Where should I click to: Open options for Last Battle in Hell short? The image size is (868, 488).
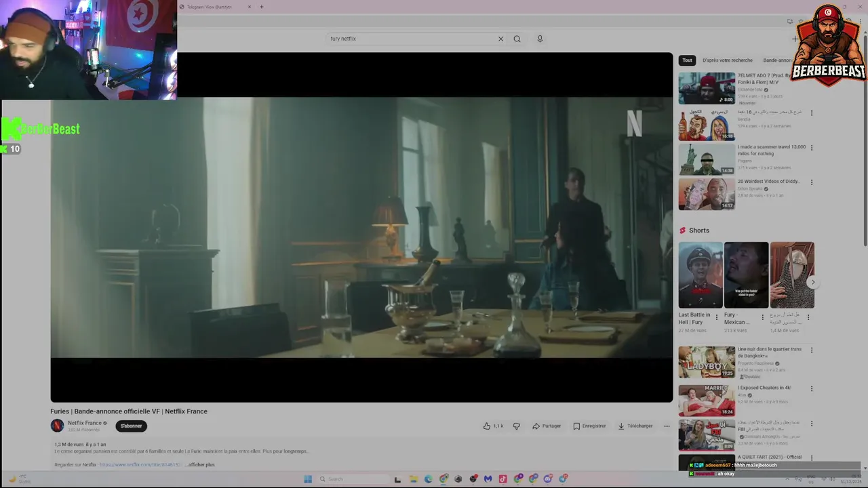717,317
